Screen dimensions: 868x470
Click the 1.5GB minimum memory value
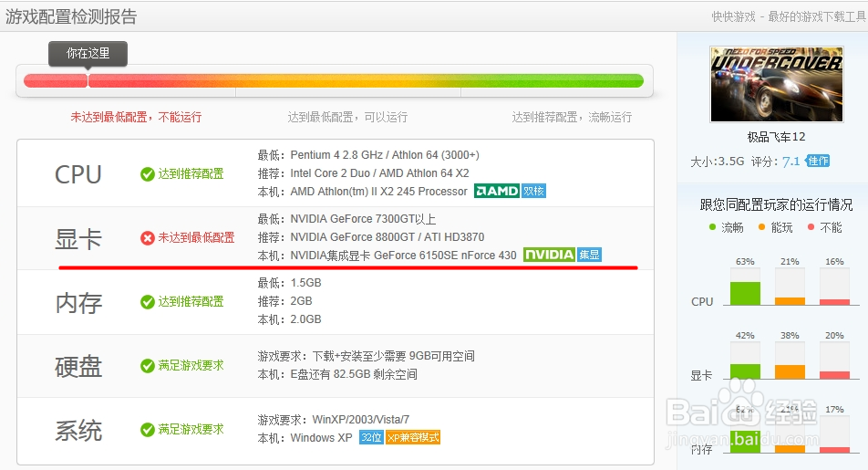coord(306,283)
